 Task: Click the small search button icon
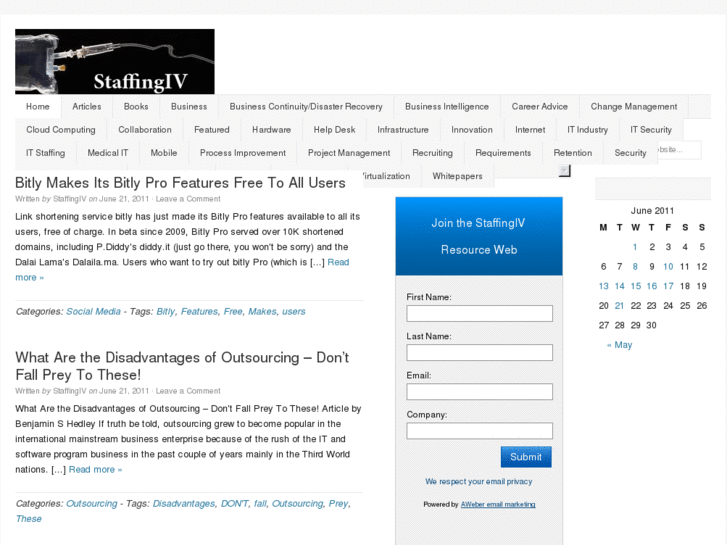(x=564, y=171)
